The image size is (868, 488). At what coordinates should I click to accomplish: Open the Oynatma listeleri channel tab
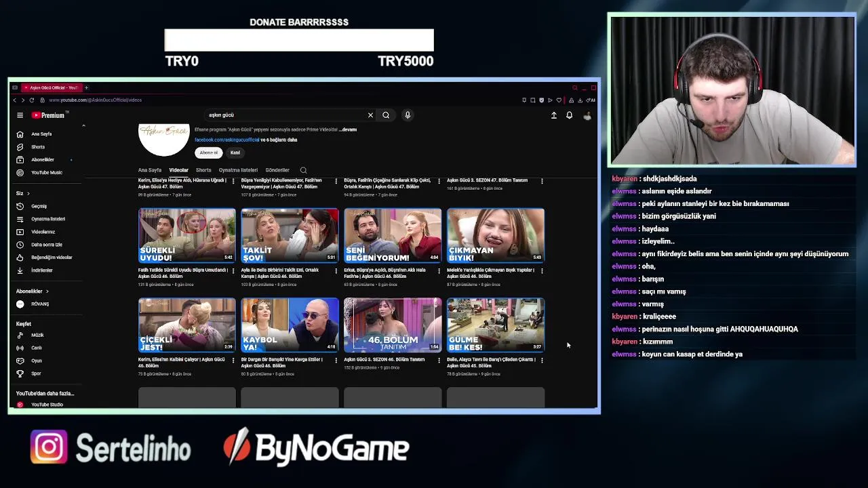[238, 170]
